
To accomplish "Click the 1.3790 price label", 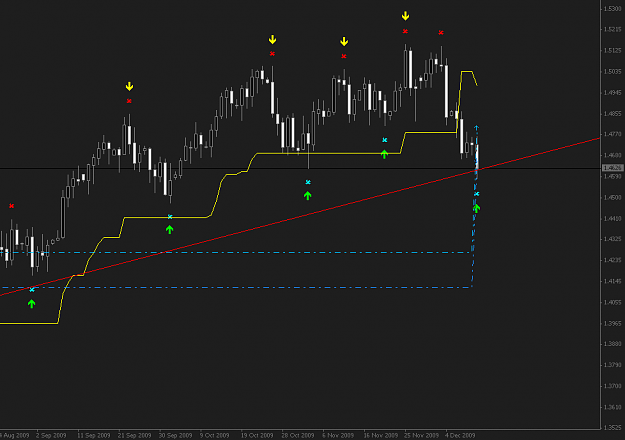I will pos(612,365).
